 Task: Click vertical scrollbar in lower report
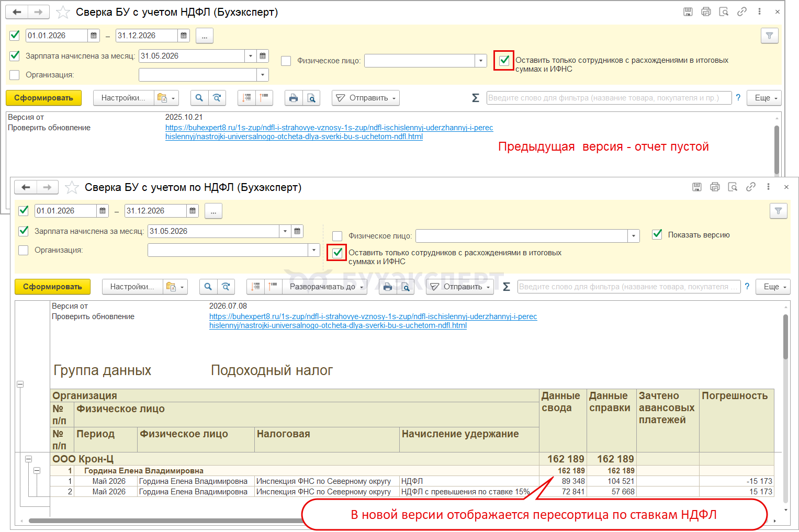click(x=785, y=337)
